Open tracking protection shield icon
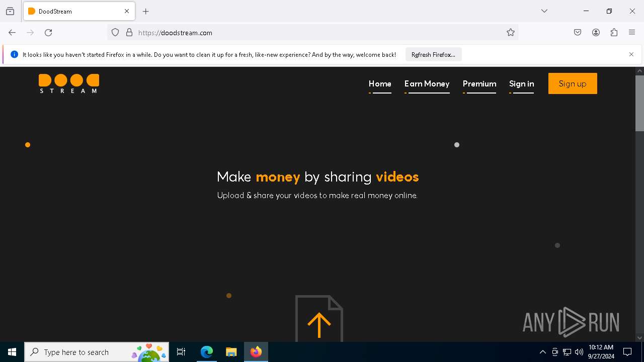644x362 pixels. (115, 33)
